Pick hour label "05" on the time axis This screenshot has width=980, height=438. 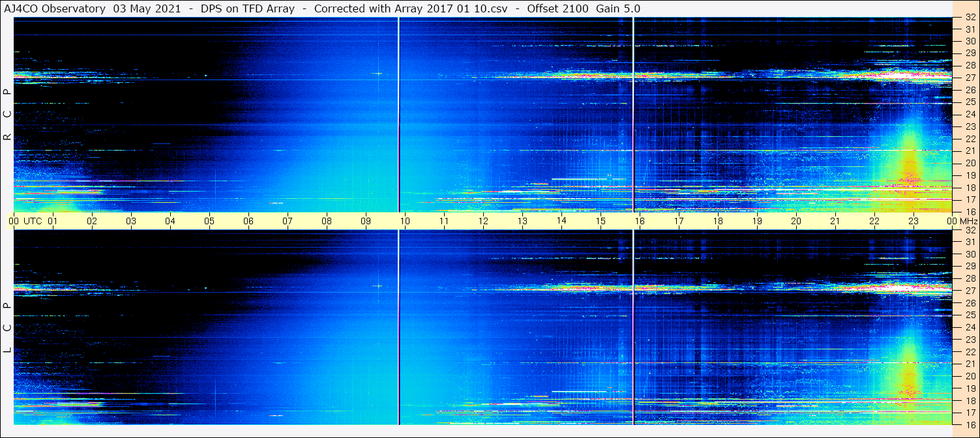pos(209,221)
